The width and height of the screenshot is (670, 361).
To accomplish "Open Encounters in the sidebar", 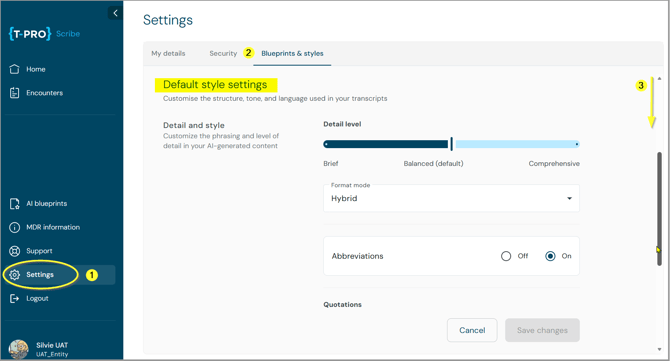I will [x=44, y=93].
